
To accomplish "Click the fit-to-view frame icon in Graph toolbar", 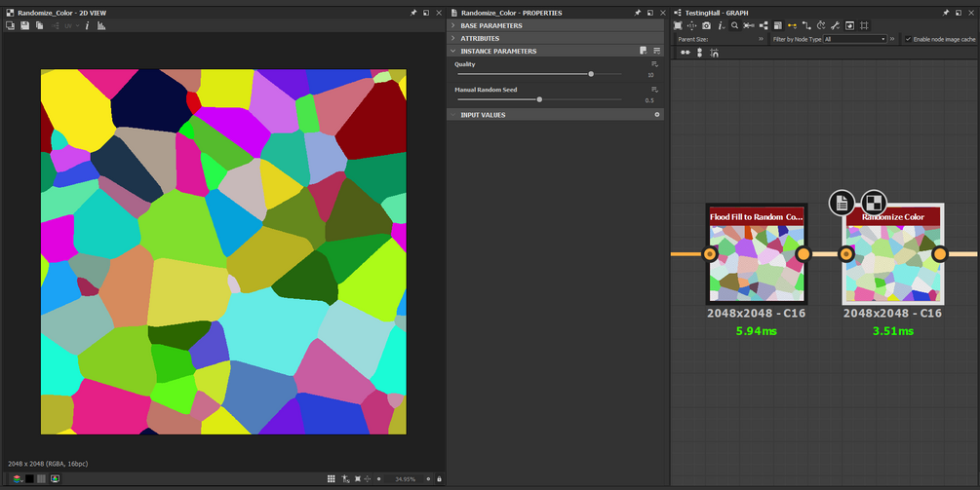I will pyautogui.click(x=678, y=25).
